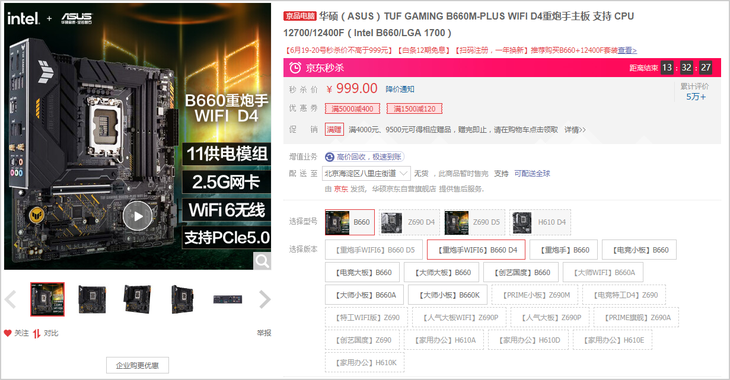Screen dimensions: 730x380
Task: Click the 企业购更优惠 button
Action: tap(137, 366)
